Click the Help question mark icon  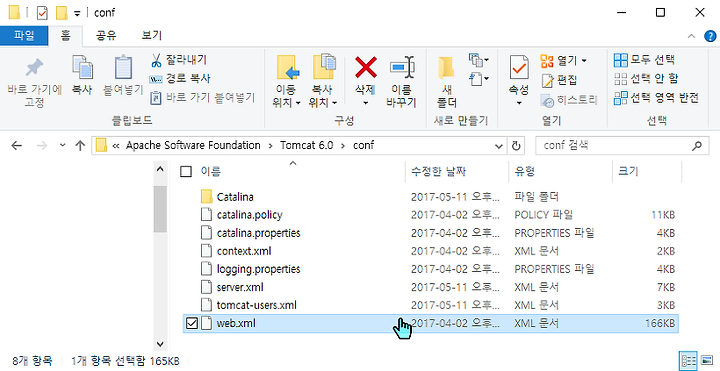(x=710, y=36)
